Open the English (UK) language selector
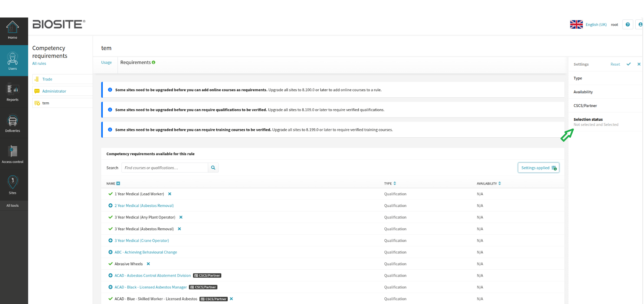 coord(596,25)
